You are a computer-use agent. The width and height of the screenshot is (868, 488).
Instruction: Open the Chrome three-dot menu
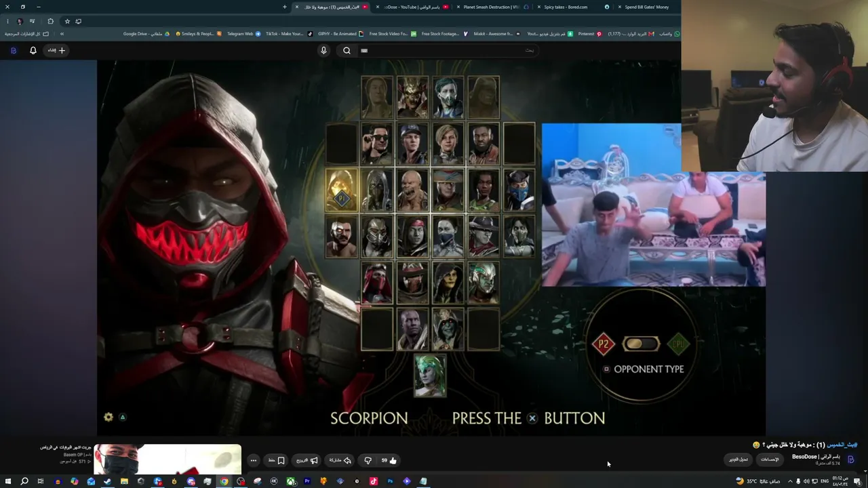point(7,21)
